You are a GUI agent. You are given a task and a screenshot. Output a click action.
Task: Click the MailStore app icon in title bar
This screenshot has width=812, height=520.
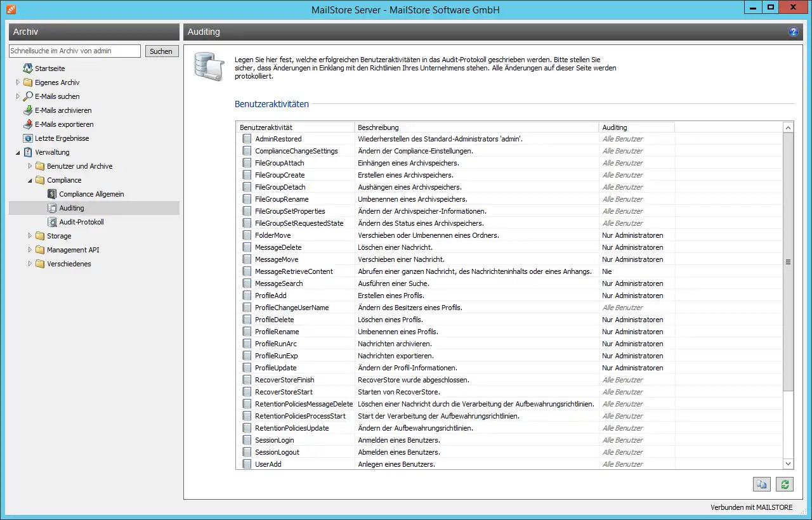point(10,9)
